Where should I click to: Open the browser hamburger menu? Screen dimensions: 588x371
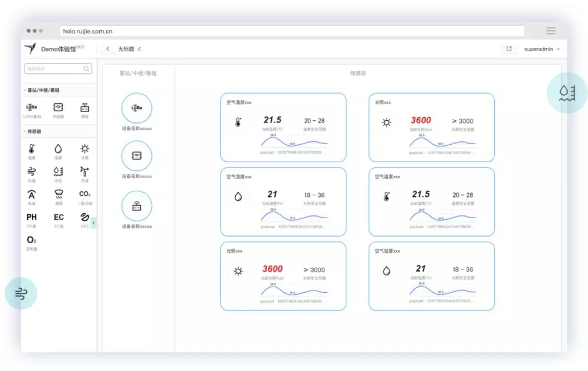551,31
